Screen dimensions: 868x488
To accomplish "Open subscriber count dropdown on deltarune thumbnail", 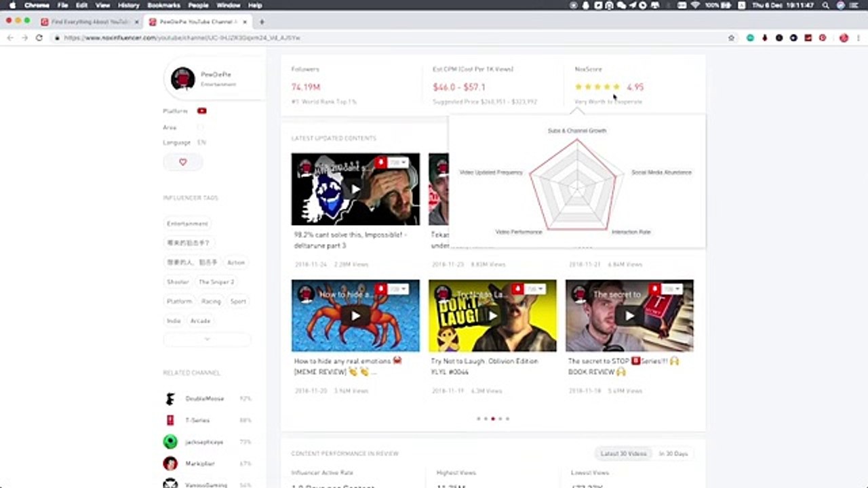I will 399,163.
